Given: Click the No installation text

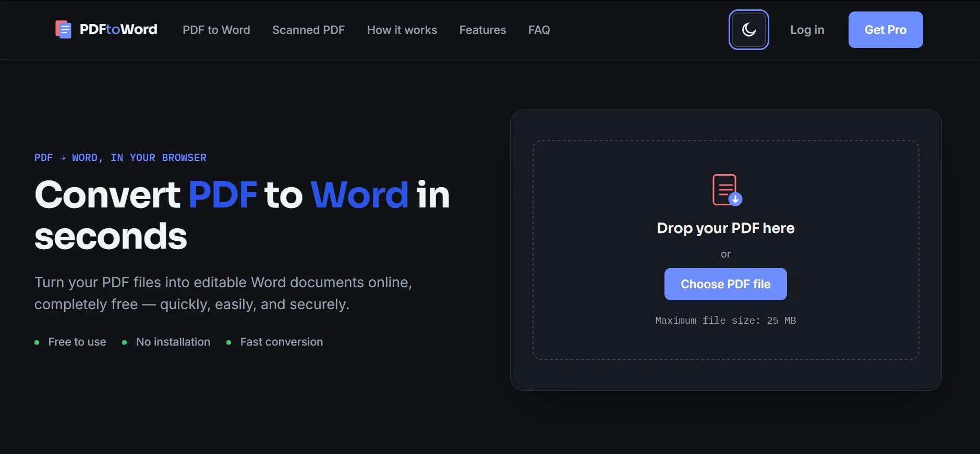Looking at the screenshot, I should pyautogui.click(x=173, y=342).
